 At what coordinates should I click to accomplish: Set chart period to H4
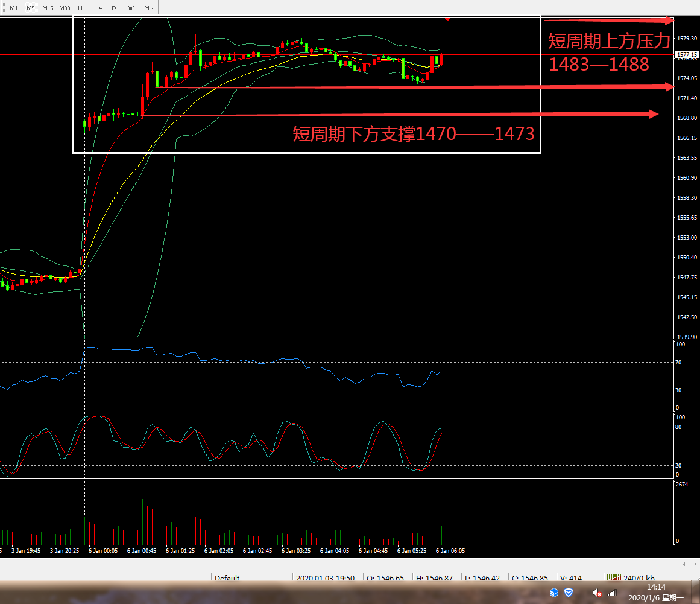click(98, 8)
